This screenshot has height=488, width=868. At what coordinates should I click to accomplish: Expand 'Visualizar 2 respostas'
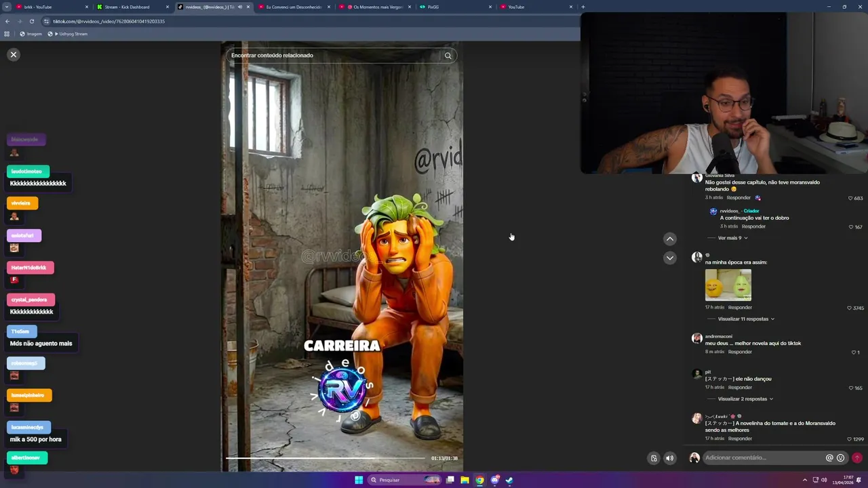(745, 399)
